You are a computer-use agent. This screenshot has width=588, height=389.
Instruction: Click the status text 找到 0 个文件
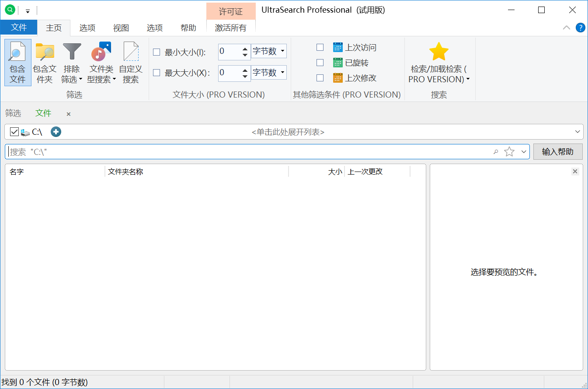coord(45,382)
